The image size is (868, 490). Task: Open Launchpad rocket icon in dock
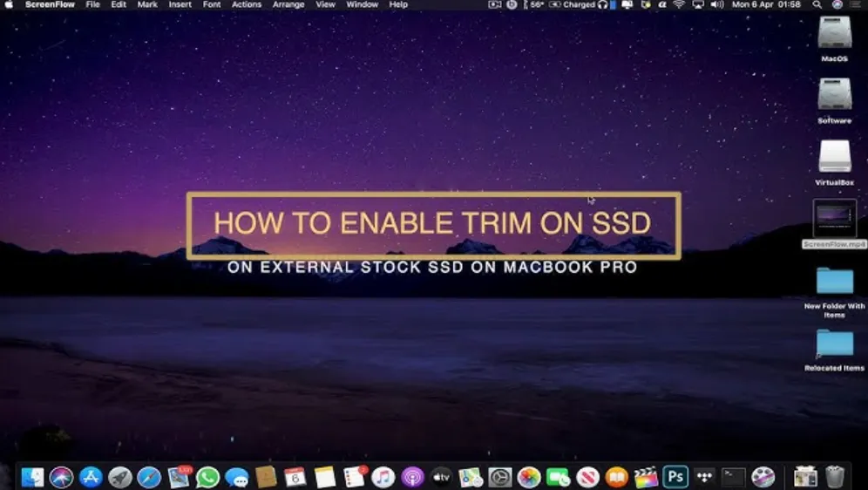tap(119, 477)
